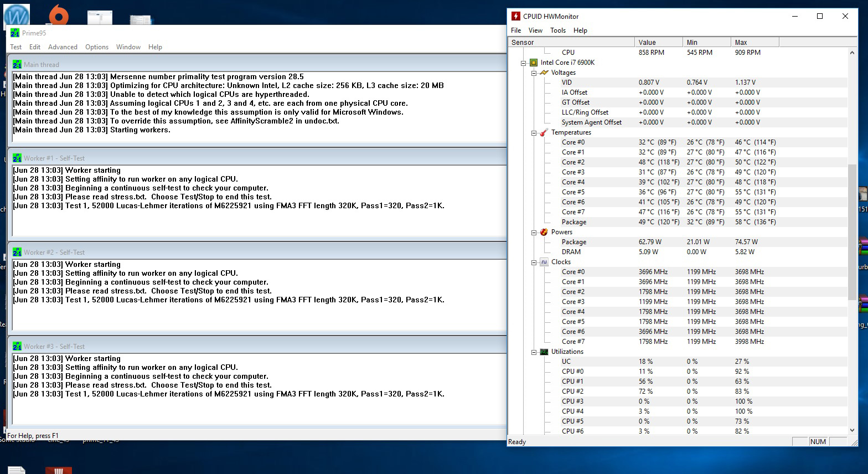Click the Main thread title bar

point(257,64)
